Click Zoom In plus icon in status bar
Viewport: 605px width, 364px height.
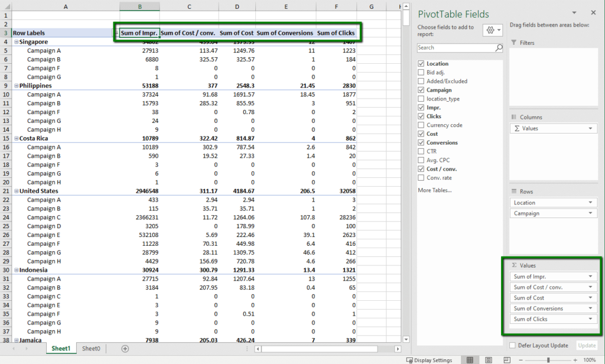click(x=574, y=359)
